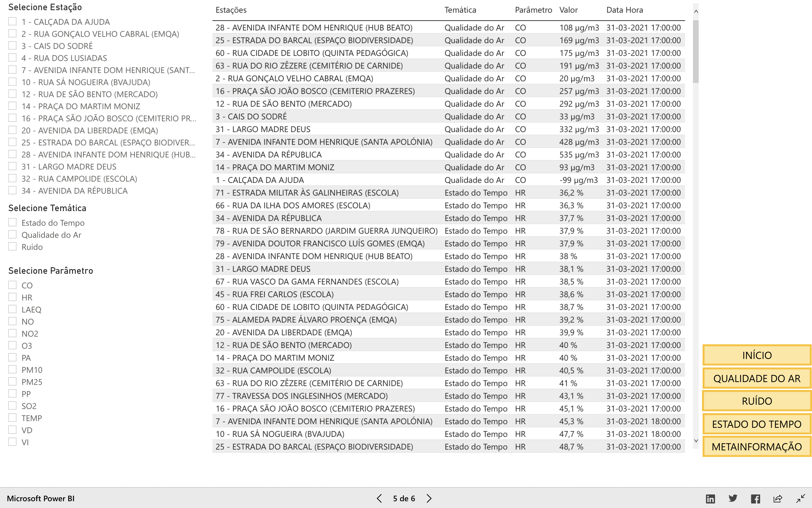Select the -99 µg/m3 value cell
812x508 pixels.
(579, 180)
